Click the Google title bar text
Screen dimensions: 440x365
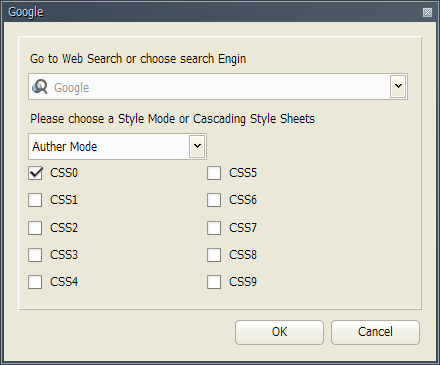click(x=26, y=12)
